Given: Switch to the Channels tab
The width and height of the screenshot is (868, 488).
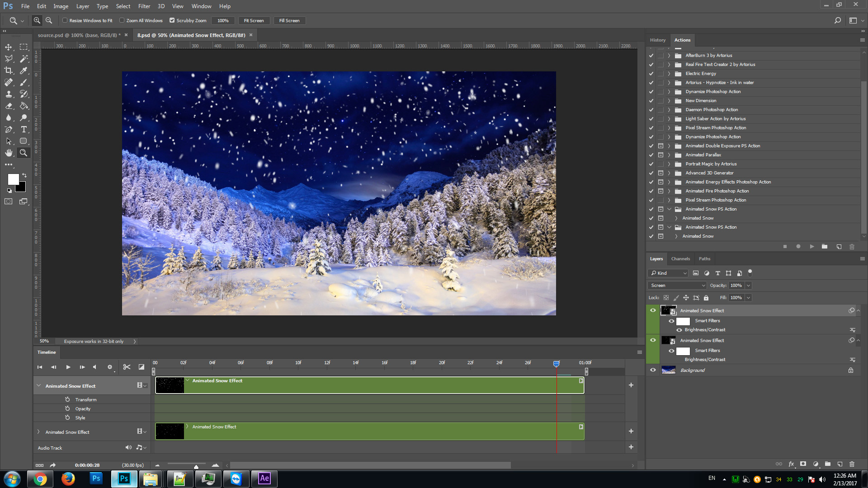Looking at the screenshot, I should pos(680,258).
